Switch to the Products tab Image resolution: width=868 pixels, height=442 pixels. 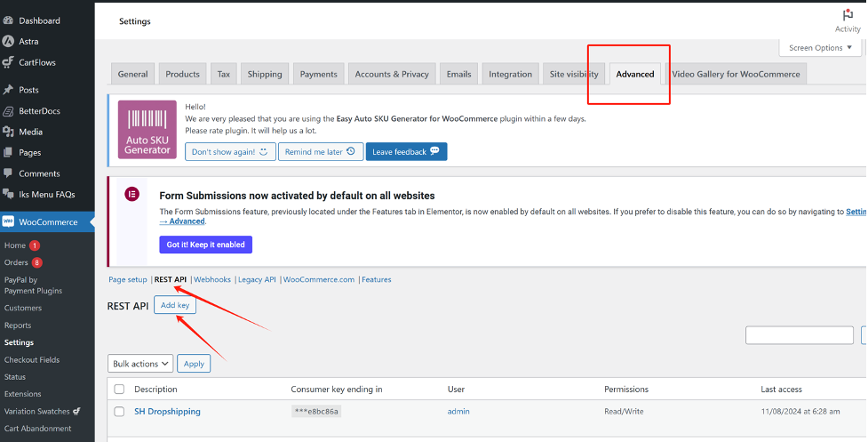(183, 74)
